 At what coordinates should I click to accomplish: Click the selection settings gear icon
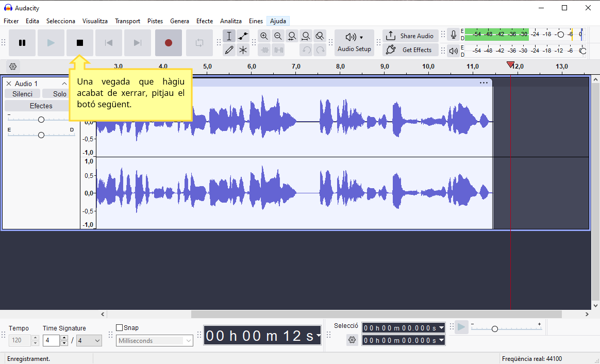coord(352,340)
